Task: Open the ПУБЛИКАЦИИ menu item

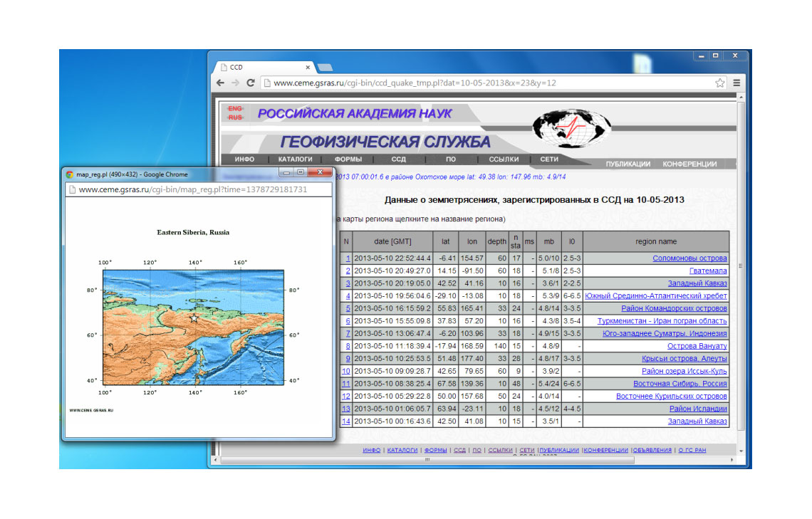Action: 628,164
